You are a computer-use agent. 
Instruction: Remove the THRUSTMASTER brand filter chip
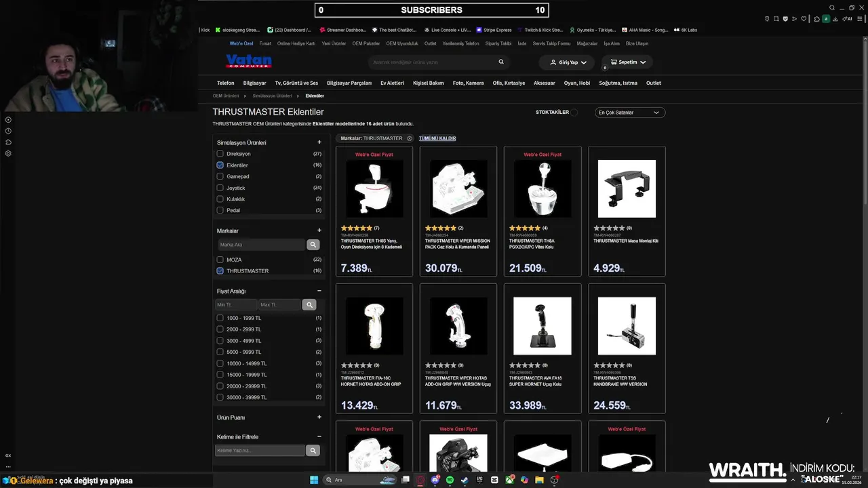[410, 138]
